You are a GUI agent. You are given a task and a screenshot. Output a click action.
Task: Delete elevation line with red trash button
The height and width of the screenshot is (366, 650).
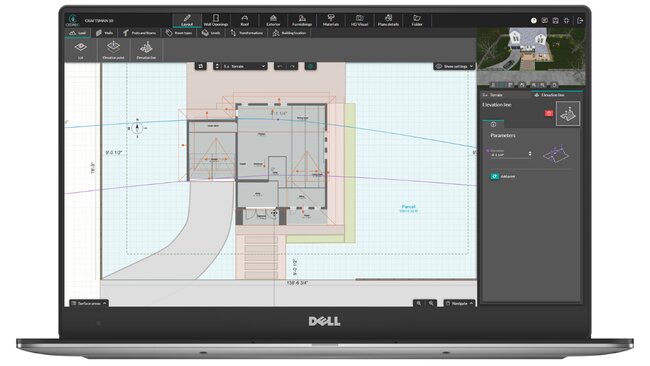tap(549, 113)
